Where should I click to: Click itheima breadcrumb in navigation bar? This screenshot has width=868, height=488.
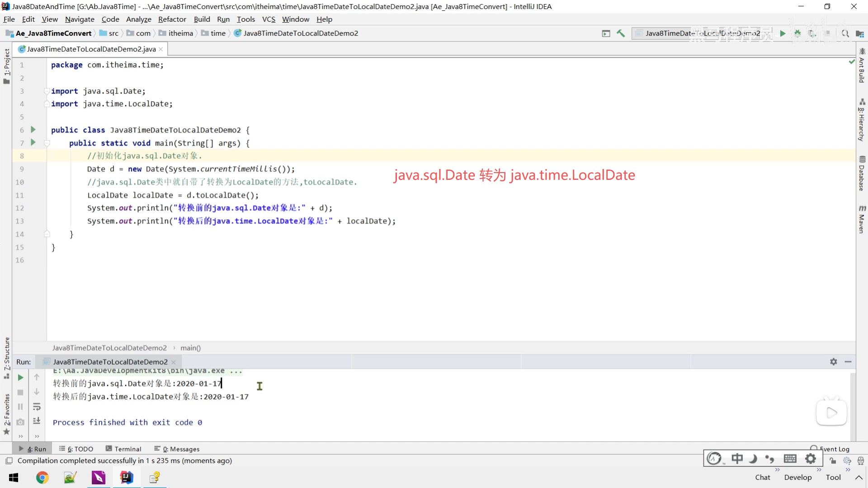pos(180,33)
